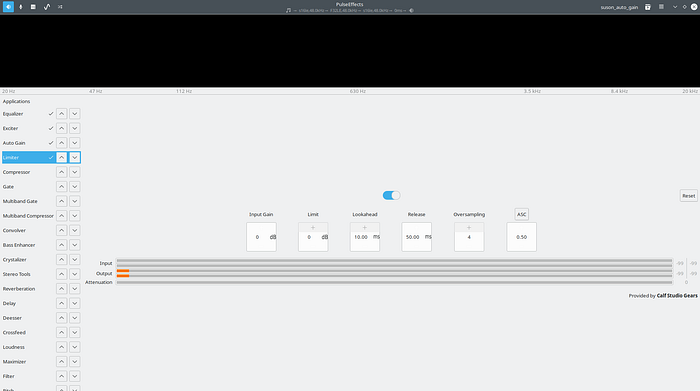Viewport: 700px width, 391px height.
Task: Open the Bass Enhancer settings page
Action: (x=19, y=245)
